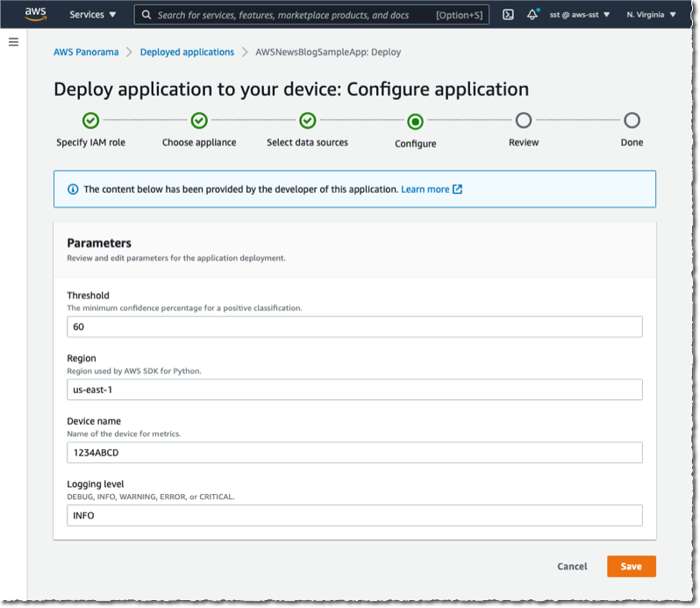Screen dimensions: 700x608
Task: Click the Logging level field label
Action: point(96,484)
